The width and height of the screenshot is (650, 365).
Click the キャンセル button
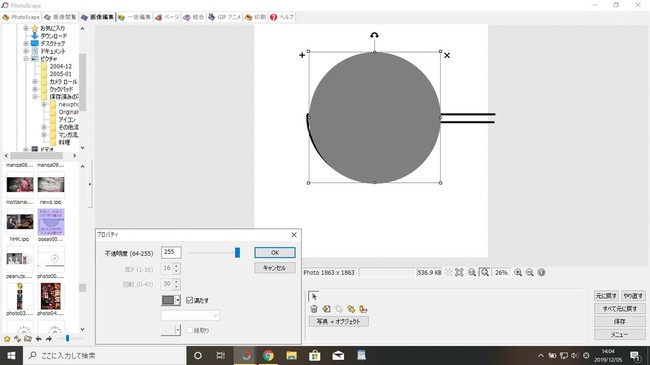point(275,268)
